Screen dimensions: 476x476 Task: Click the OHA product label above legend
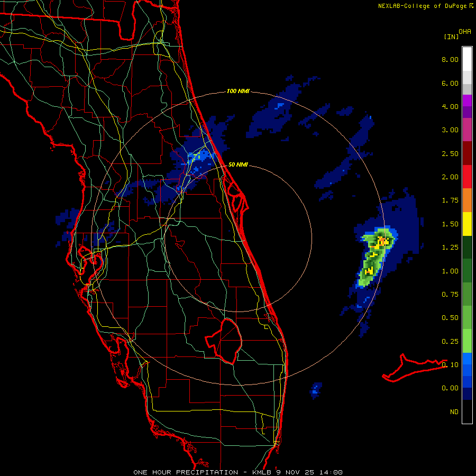pos(465,32)
